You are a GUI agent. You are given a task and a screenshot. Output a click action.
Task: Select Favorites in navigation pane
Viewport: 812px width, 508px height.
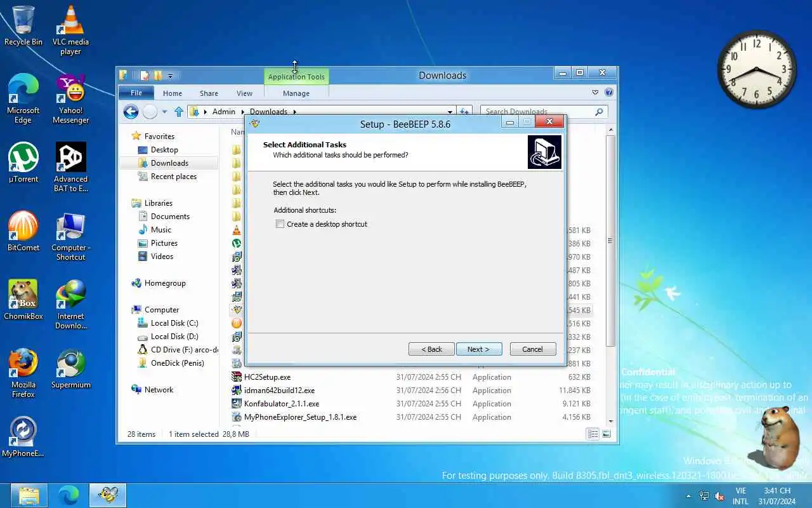point(159,137)
